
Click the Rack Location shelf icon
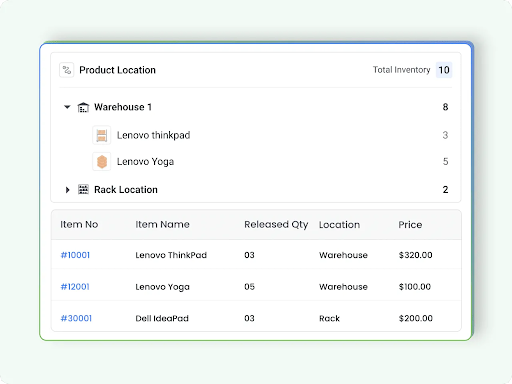[83, 189]
